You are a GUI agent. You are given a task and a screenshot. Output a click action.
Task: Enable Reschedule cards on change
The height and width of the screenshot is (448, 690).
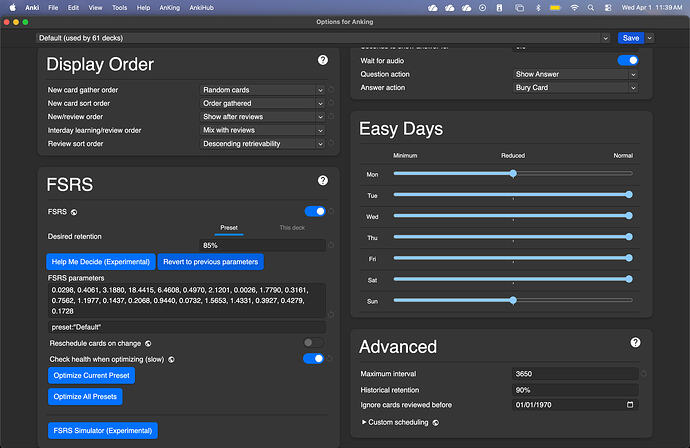point(313,342)
